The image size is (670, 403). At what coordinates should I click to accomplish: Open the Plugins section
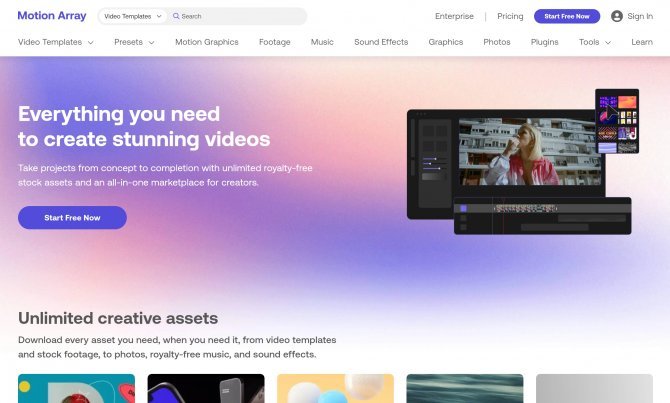544,42
